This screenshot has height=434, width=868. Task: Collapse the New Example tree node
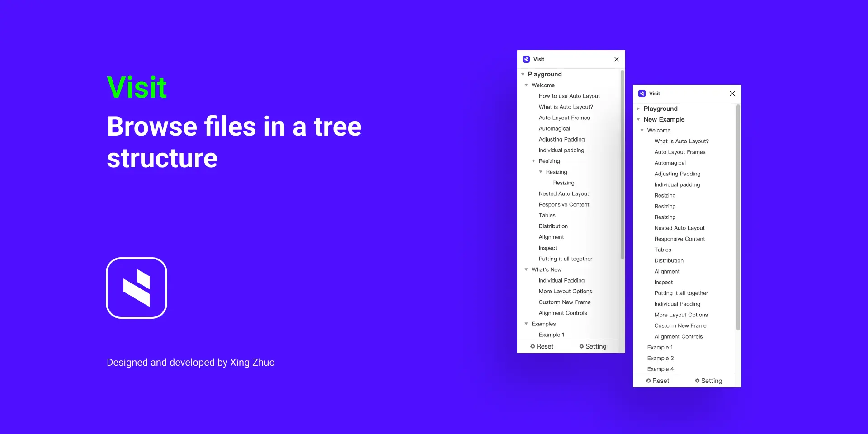[638, 119]
